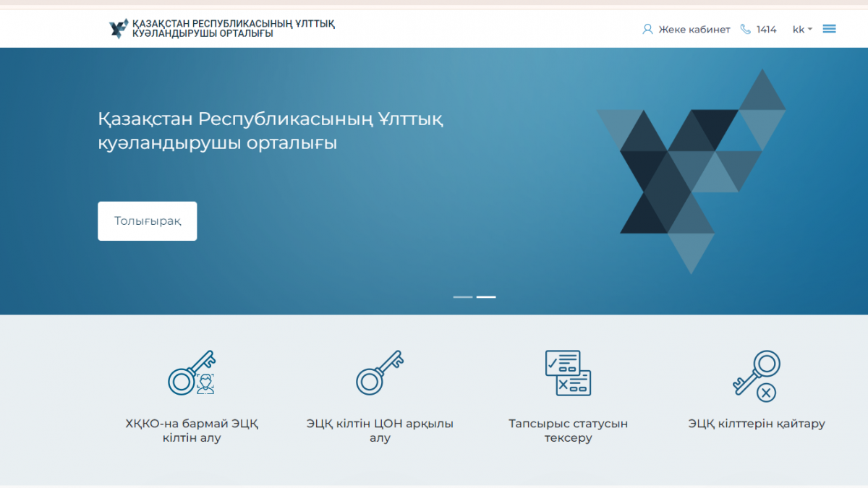Open ЭЦҚ кілттерін қайтару link
Image resolution: width=868 pixels, height=488 pixels.
757,424
